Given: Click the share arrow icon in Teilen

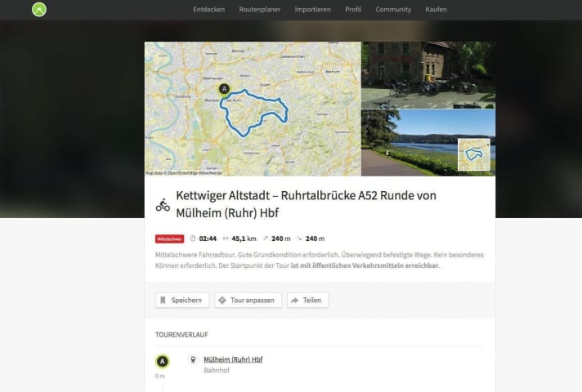Looking at the screenshot, I should [294, 301].
